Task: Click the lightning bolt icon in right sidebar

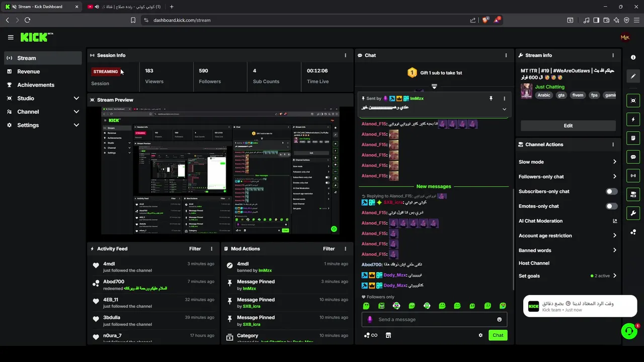Action: 633,120
